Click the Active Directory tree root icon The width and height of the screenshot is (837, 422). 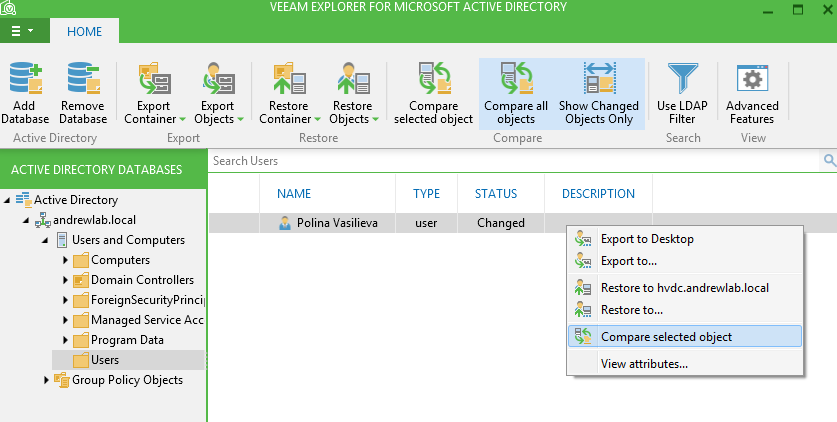pos(23,200)
